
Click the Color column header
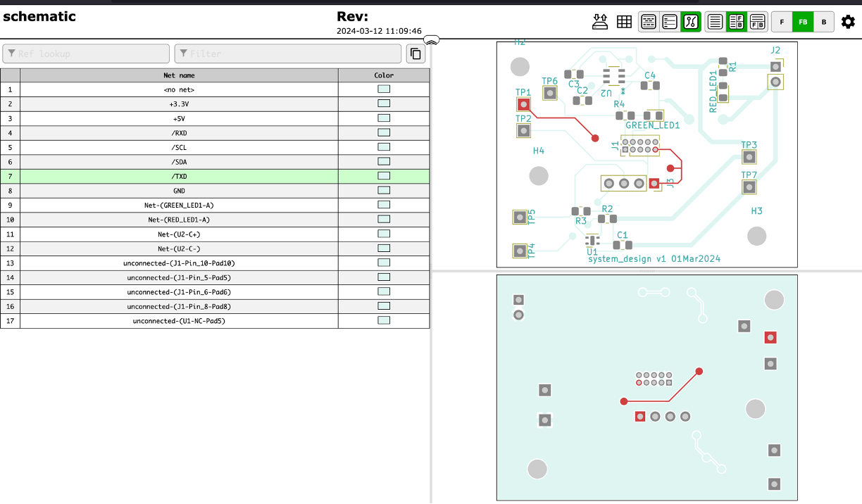coord(384,75)
